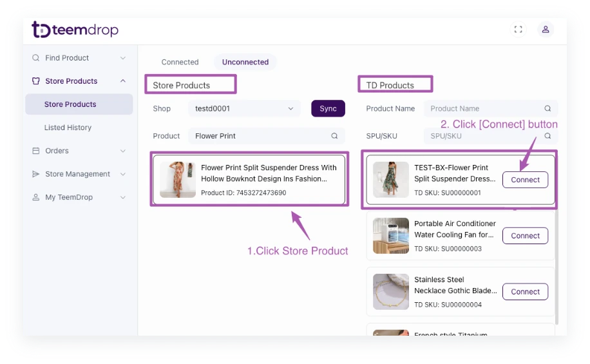Screen dimensions: 590x364
Task: Connect the Portable Air Conditioner product
Action: (525, 236)
